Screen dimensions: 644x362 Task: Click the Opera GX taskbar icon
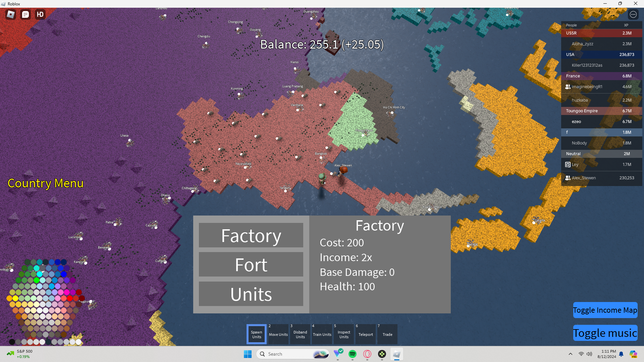tap(367, 354)
